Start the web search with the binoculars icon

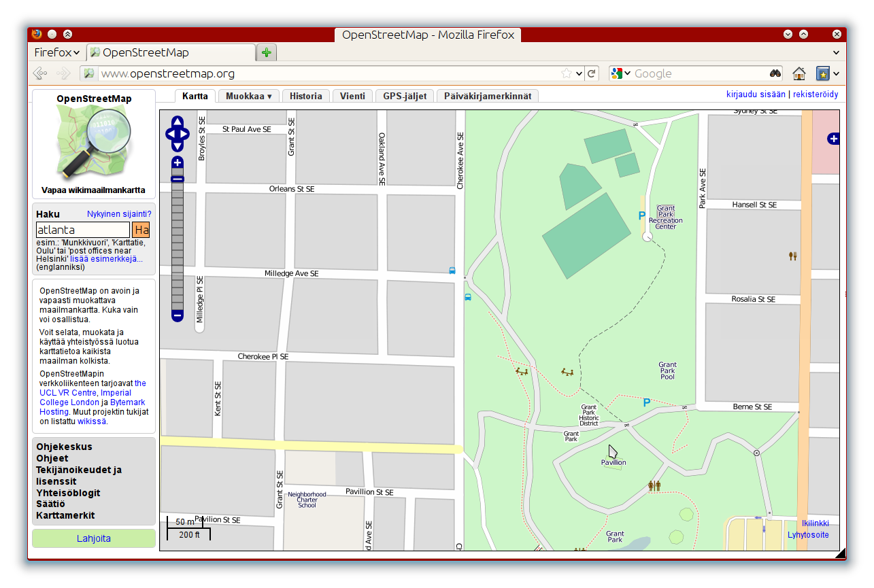[x=775, y=73]
